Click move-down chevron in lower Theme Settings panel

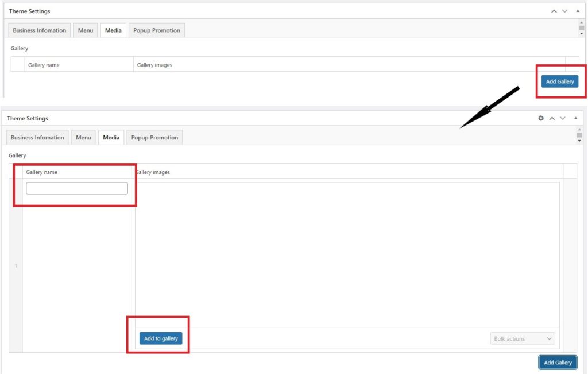coord(563,118)
